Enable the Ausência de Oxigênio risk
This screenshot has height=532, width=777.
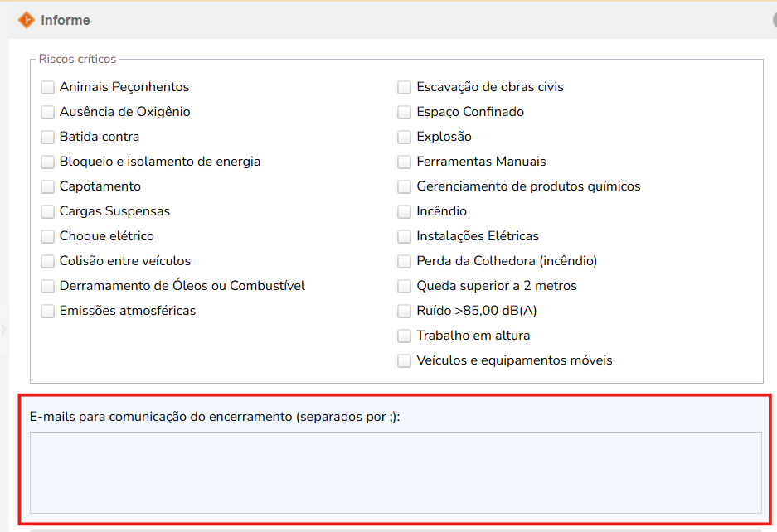[x=48, y=112]
